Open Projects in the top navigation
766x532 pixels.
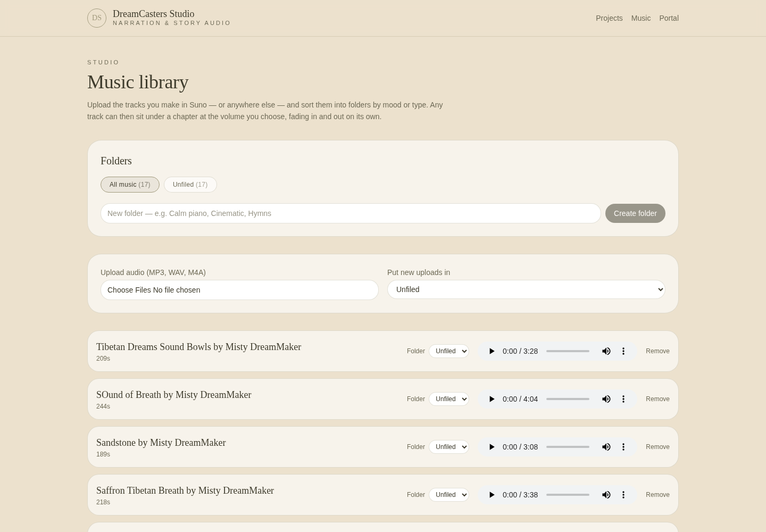(x=609, y=18)
